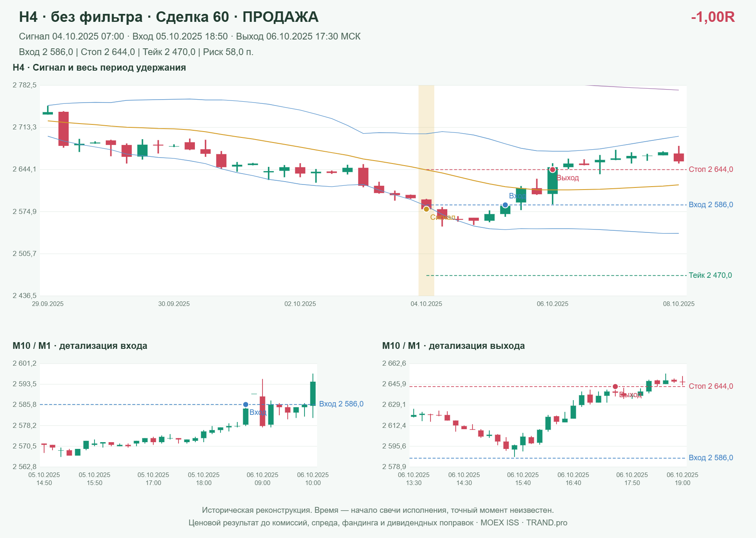Click the "-1,00R" trade result
This screenshot has width=756, height=538.
coord(713,17)
